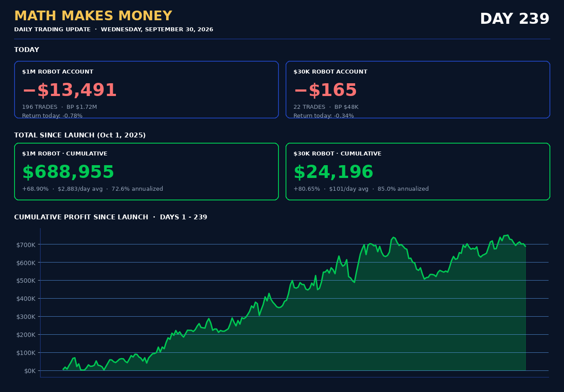Click the $600K axis label
The height and width of the screenshot is (392, 564).
26,263
